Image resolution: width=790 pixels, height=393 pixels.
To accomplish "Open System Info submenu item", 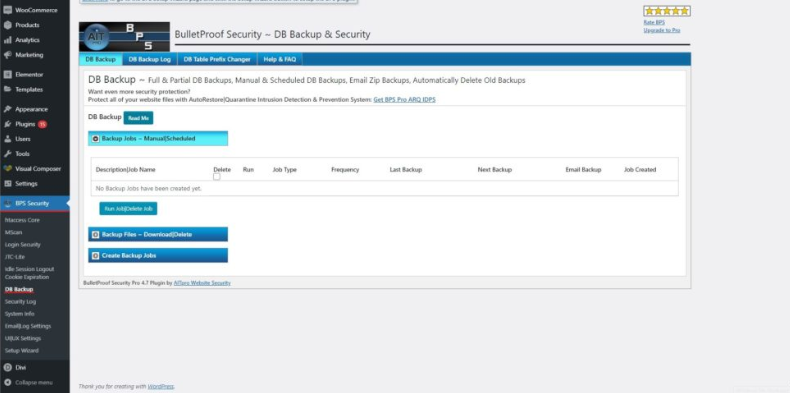I will pos(20,313).
